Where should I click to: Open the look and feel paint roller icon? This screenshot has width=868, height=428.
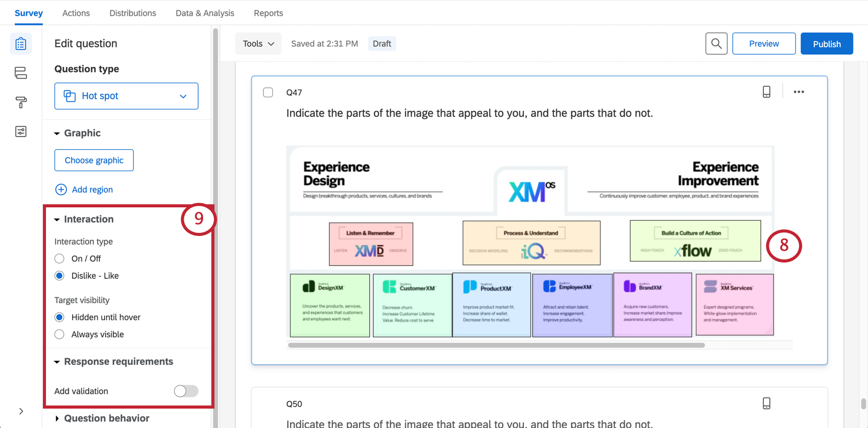coord(21,102)
